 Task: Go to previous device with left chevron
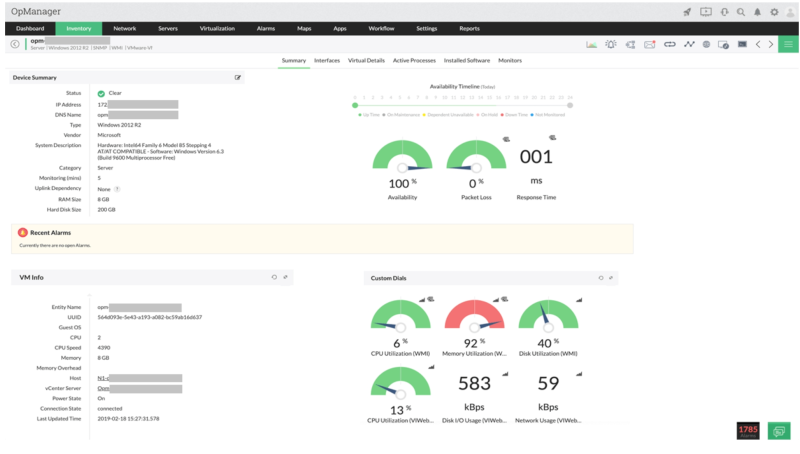(758, 44)
